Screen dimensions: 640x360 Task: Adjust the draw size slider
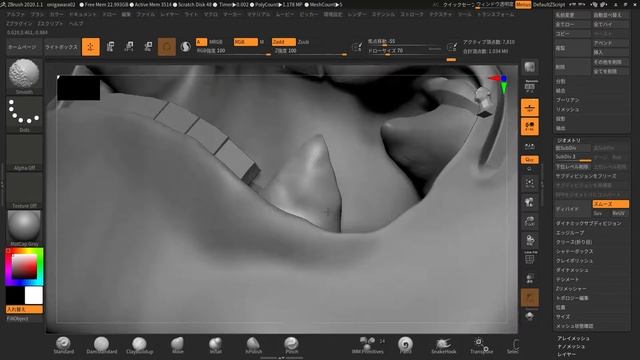pyautogui.click(x=404, y=51)
